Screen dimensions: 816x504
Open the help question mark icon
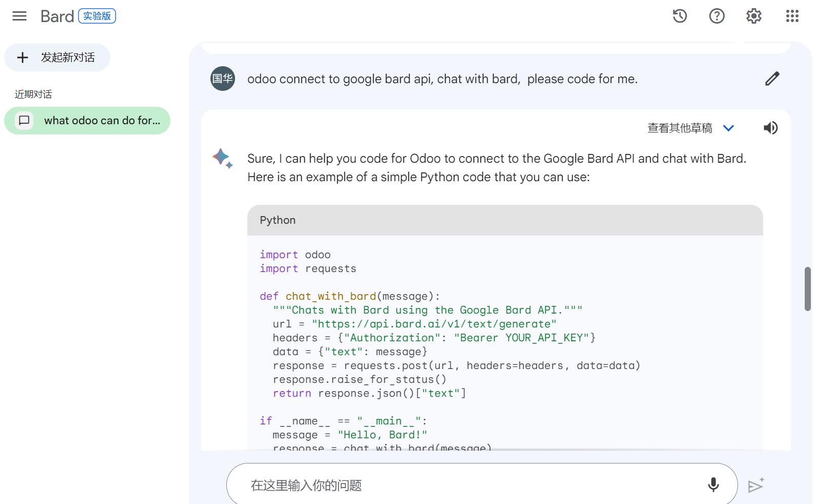[x=717, y=16]
